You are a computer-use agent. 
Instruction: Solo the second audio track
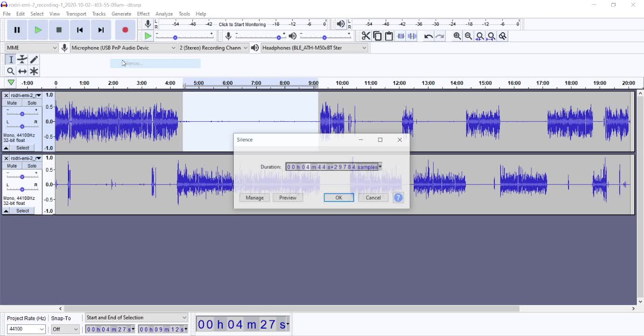(32, 166)
